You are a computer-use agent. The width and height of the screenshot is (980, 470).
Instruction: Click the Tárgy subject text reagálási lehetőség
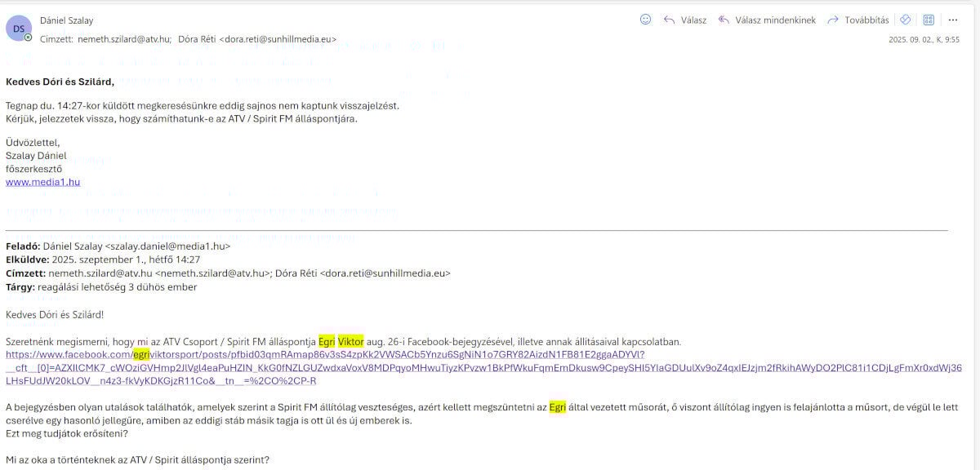point(117,286)
